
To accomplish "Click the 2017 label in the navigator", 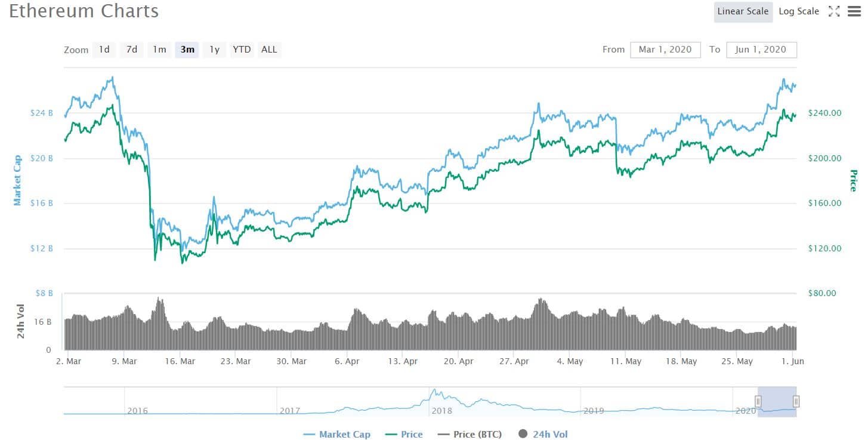I will [290, 411].
